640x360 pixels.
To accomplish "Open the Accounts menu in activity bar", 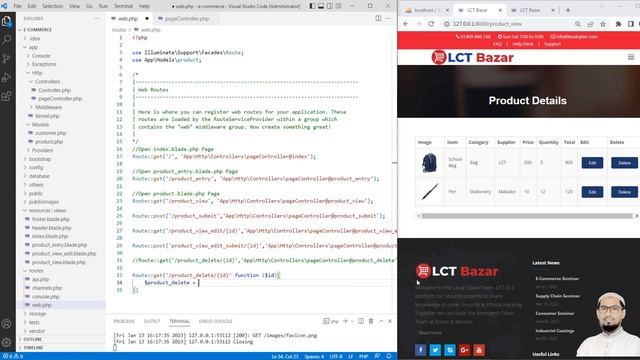I will [7, 324].
